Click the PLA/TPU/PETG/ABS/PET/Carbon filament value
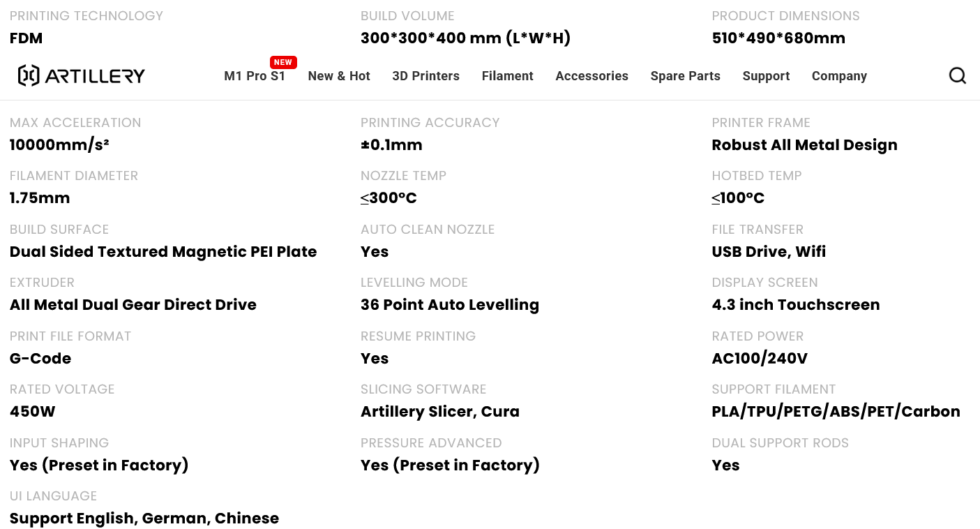Screen dimensions: 980x529 click(836, 412)
